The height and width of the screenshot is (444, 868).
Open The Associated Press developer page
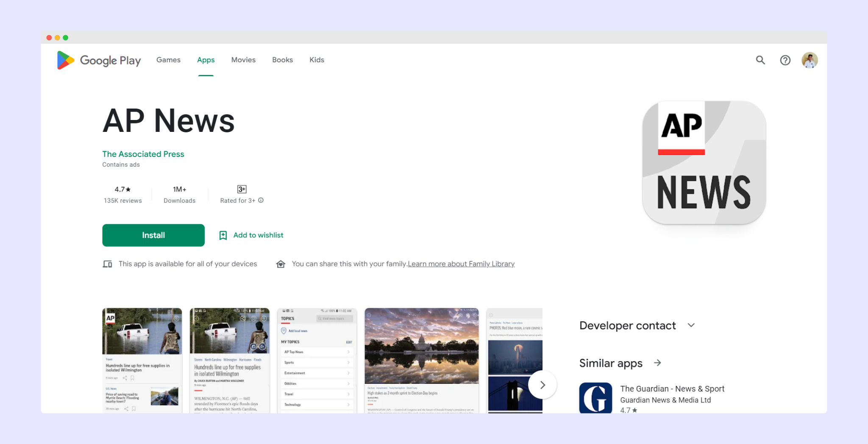pyautogui.click(x=143, y=154)
